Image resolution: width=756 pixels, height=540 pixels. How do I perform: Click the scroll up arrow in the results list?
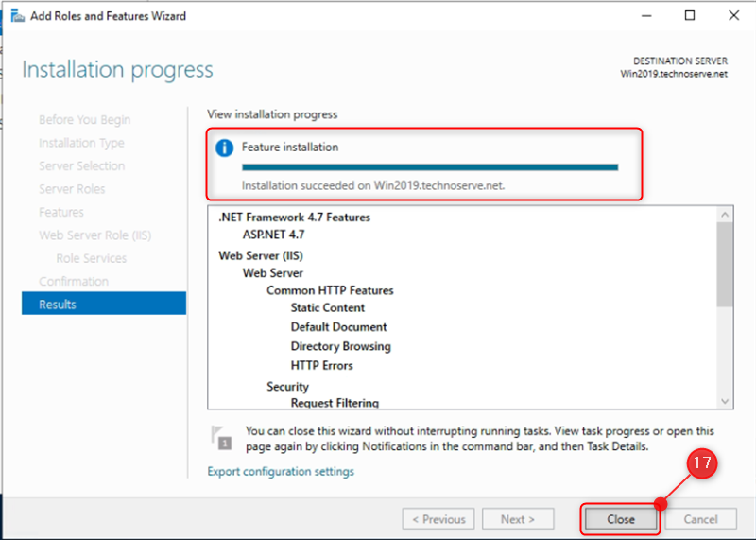click(725, 215)
